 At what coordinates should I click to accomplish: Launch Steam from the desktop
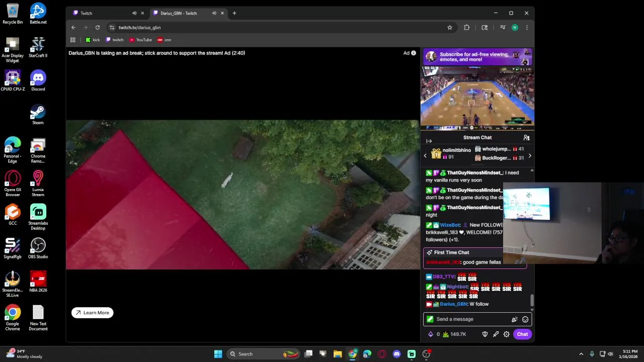[x=38, y=114]
